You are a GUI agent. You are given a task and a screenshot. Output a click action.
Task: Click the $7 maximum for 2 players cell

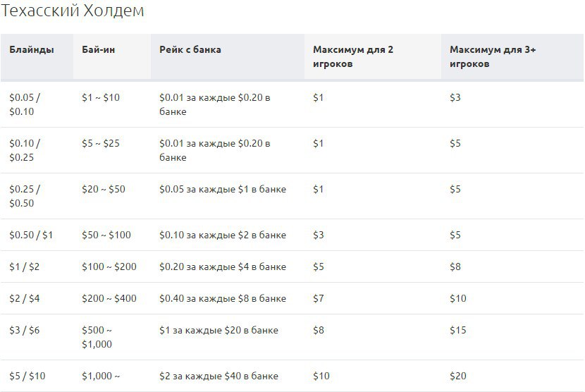pyautogui.click(x=319, y=299)
